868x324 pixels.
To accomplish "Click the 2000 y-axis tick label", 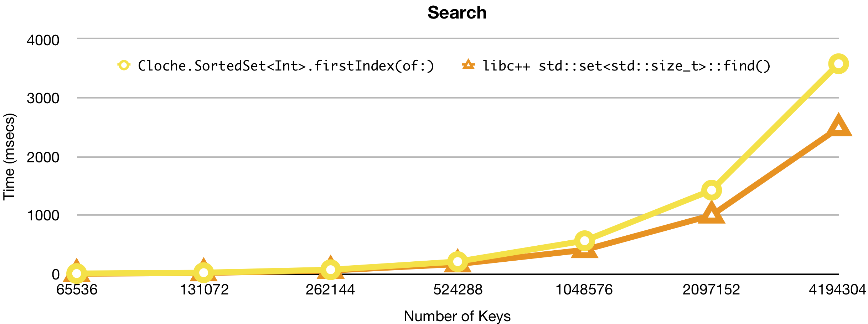I will pyautogui.click(x=43, y=157).
